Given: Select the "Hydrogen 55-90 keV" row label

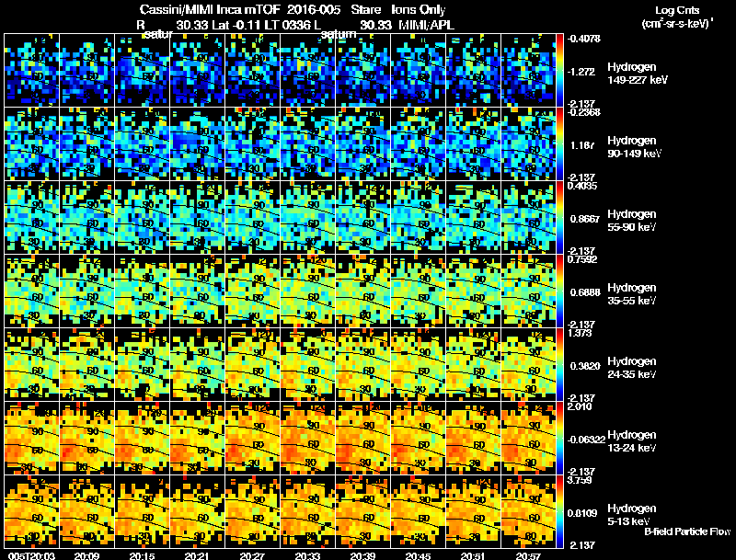Looking at the screenshot, I should 632,221.
